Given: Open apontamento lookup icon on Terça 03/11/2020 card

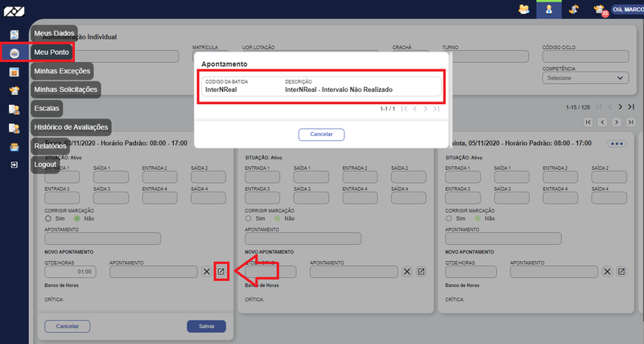Looking at the screenshot, I should point(221,271).
